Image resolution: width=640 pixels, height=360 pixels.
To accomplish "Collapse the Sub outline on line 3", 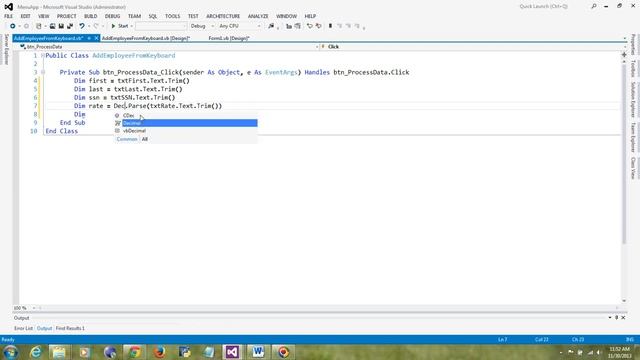I will click(x=42, y=72).
